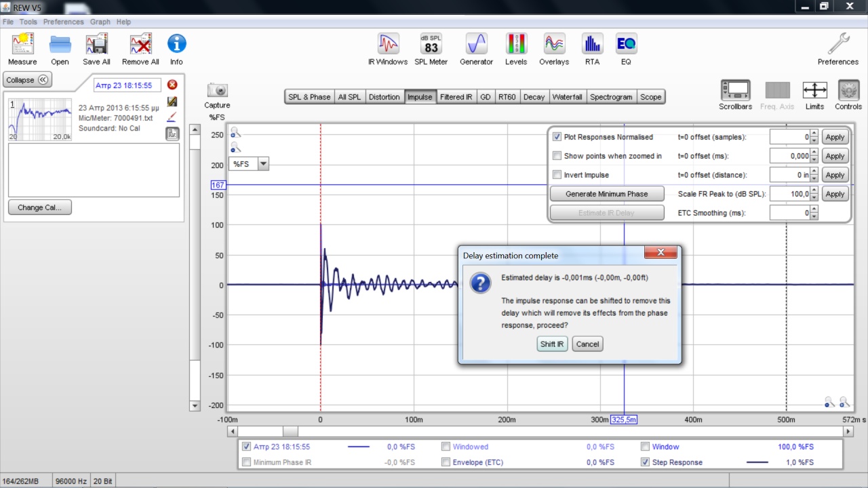This screenshot has height=488, width=868.
Task: Click the horizontal graph scrollbar thumb
Action: [290, 432]
